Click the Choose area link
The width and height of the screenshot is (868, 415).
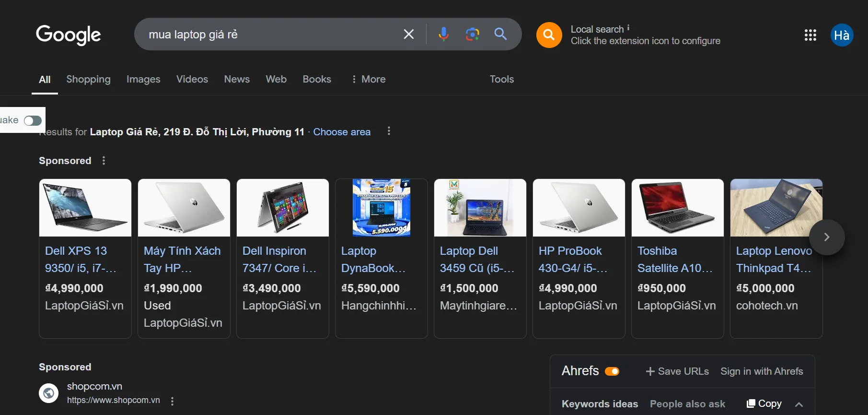pyautogui.click(x=342, y=132)
